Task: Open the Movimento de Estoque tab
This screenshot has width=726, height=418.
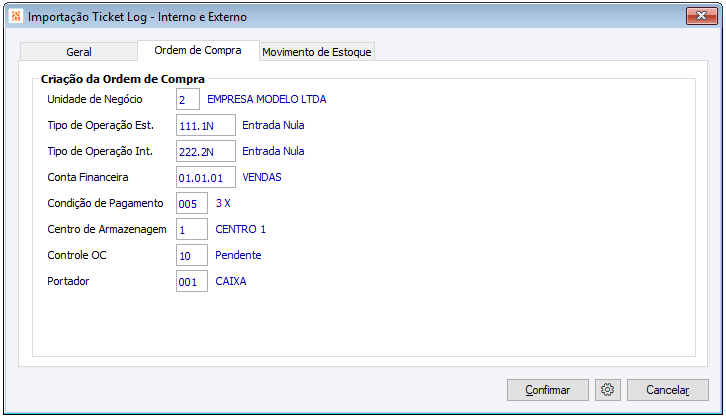Action: point(317,52)
